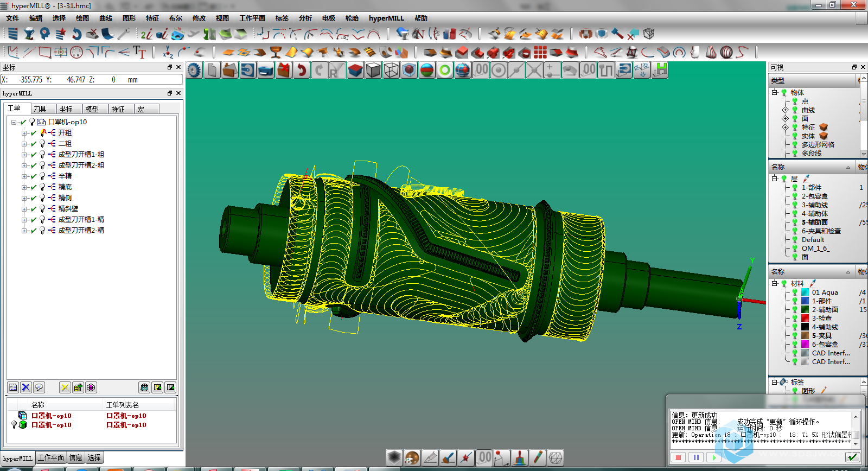The width and height of the screenshot is (868, 471).
Task: Toggle the checkmark for 精斜壁 job
Action: tap(34, 208)
